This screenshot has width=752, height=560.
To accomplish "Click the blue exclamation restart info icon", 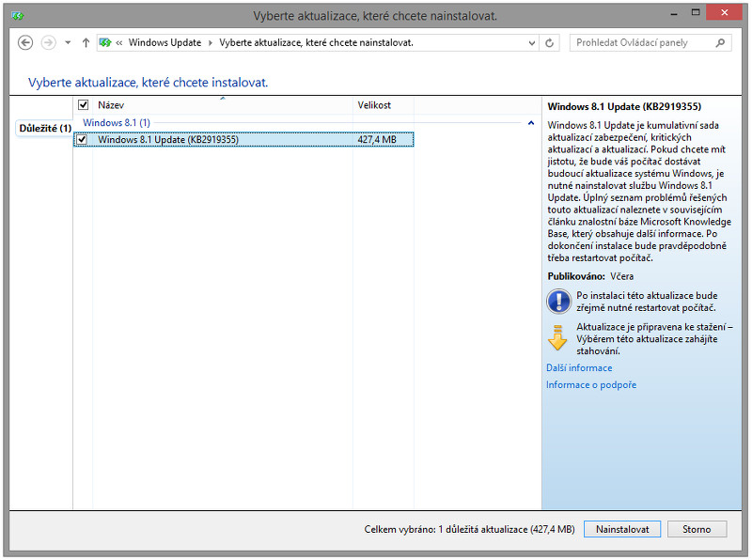I will [x=558, y=302].
